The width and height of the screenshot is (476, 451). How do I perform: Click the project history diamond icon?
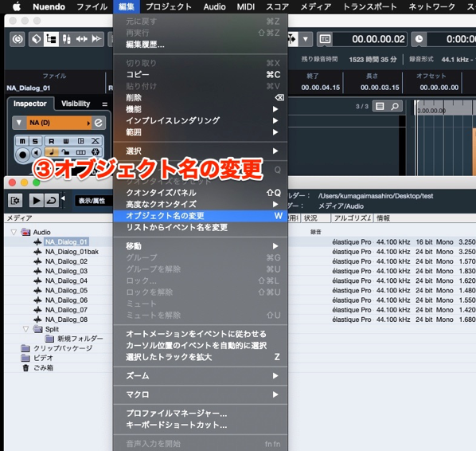click(36, 39)
